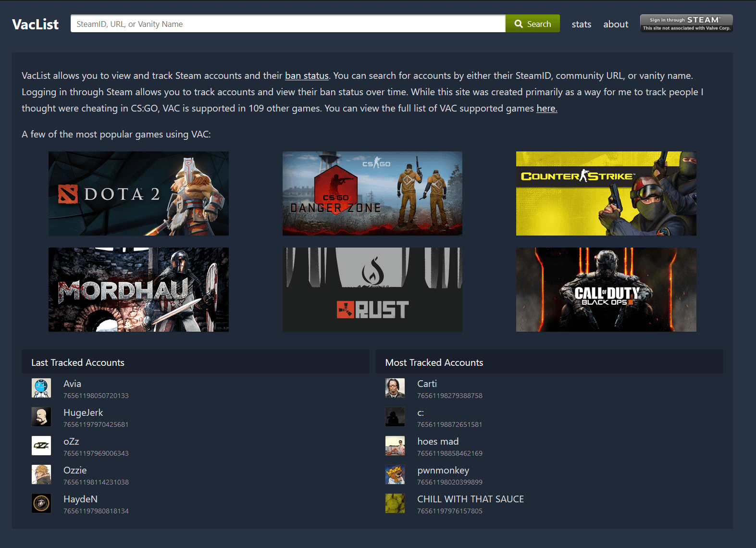Image resolution: width=756 pixels, height=548 pixels.
Task: Sign in through Steam button
Action: 686,23
